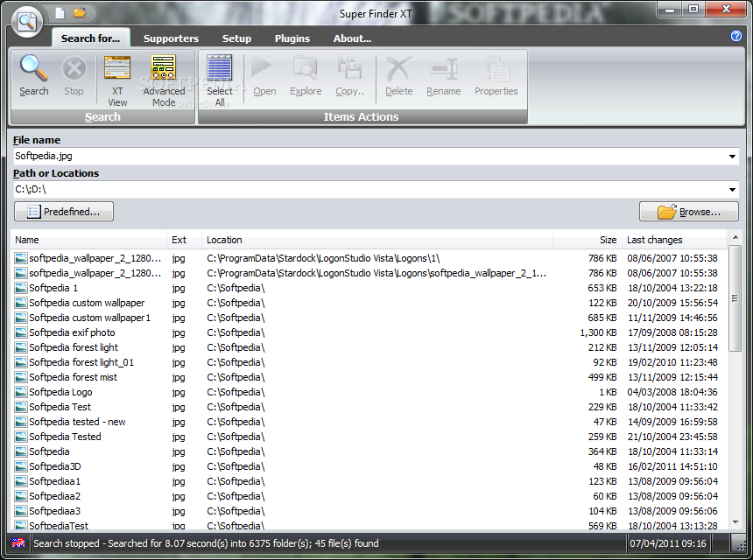Select Softpedia forest light row

369,347
